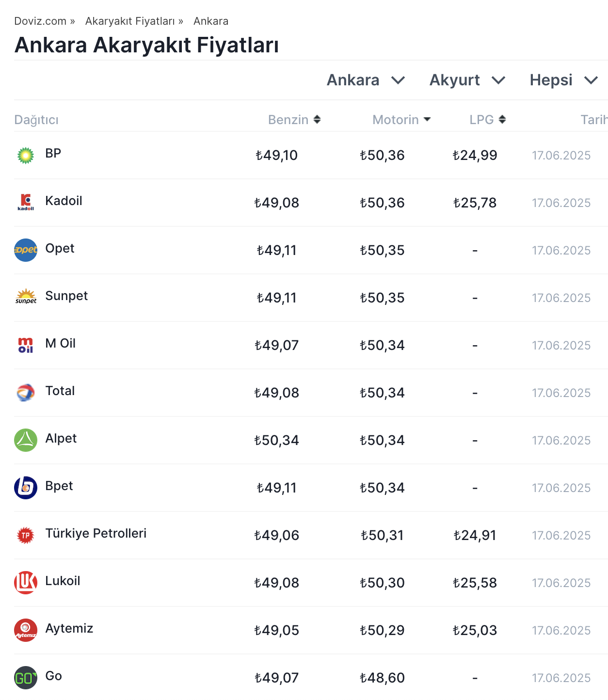The height and width of the screenshot is (700, 608).
Task: Open Akaryakıt Fiyatları breadcrumb link
Action: point(130,21)
